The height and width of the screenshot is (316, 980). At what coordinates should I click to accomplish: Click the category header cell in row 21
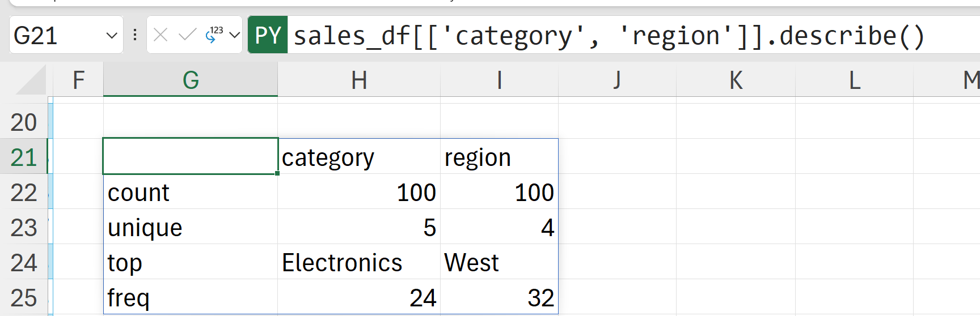click(x=358, y=157)
